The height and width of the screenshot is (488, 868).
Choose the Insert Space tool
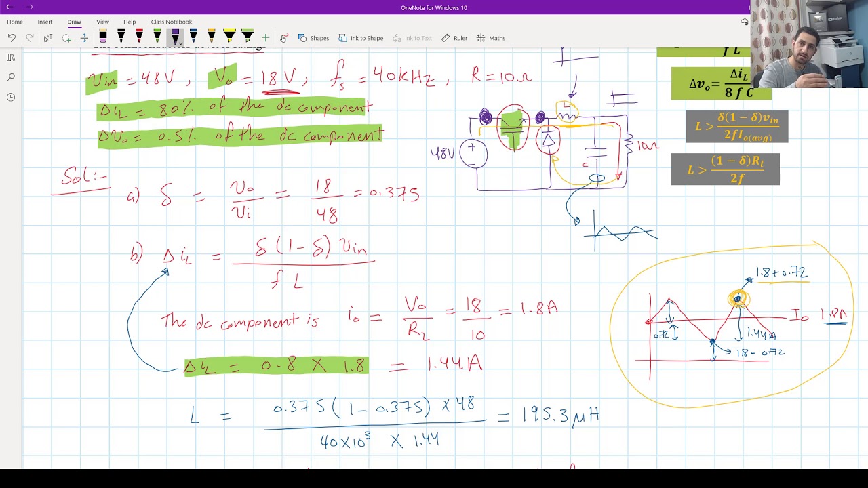[x=84, y=38]
